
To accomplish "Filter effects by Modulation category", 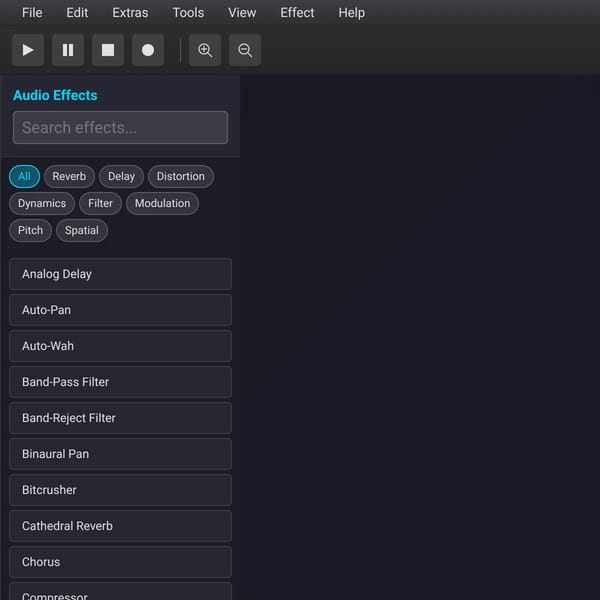I will [x=162, y=203].
